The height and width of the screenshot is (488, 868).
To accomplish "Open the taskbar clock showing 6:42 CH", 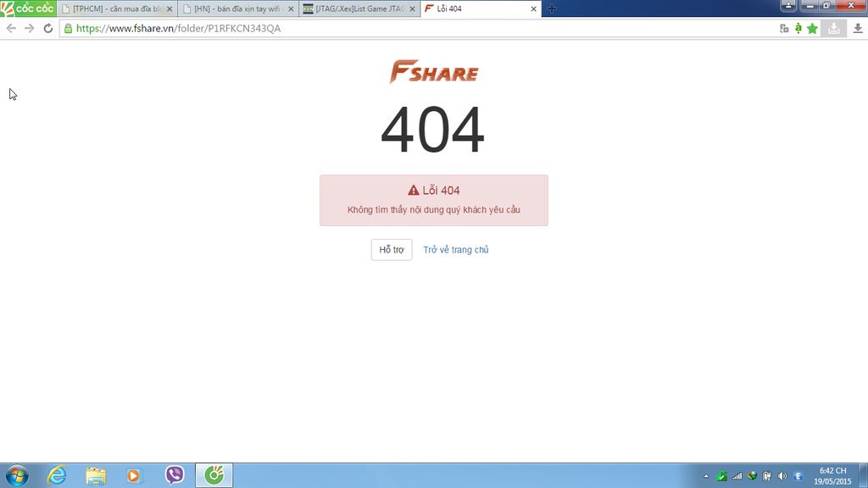I will coord(832,476).
